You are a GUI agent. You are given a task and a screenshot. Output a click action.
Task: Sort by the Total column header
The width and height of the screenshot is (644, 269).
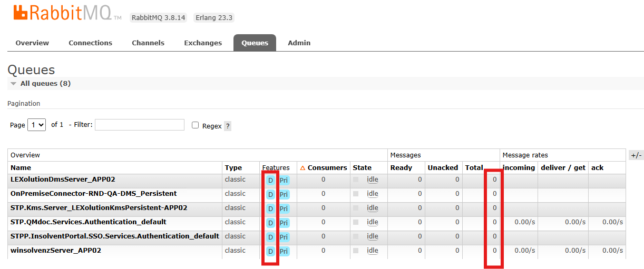tap(474, 167)
